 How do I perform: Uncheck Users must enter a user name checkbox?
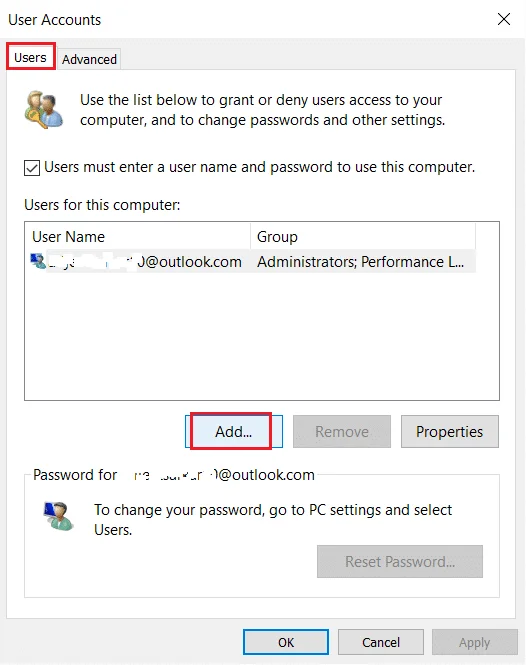click(32, 168)
